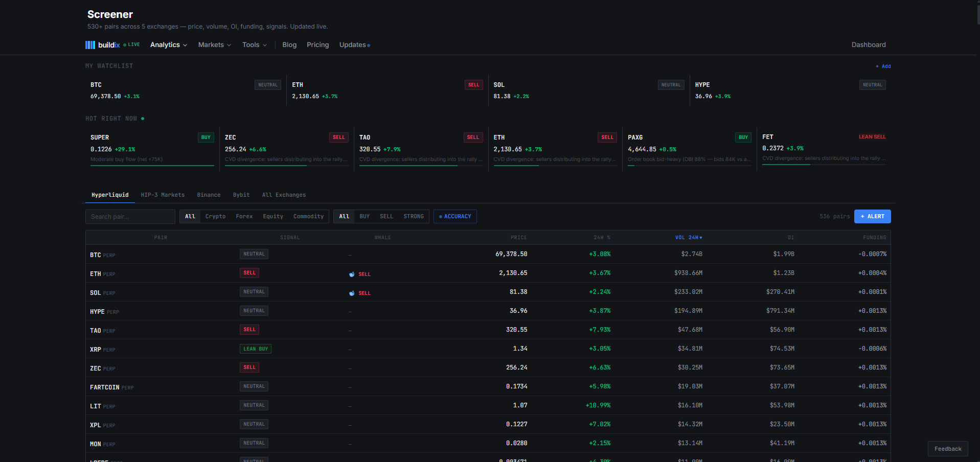Filter signals by STRONG
This screenshot has width=980, height=462.
tap(414, 217)
